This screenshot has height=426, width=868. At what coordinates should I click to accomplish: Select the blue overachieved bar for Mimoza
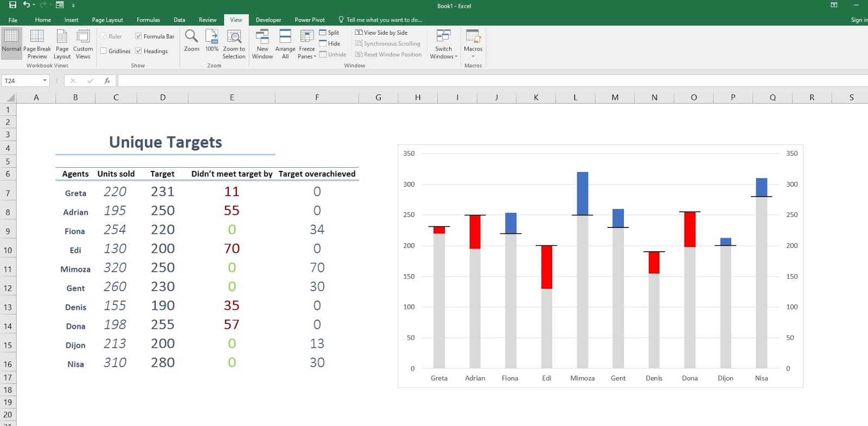click(582, 194)
